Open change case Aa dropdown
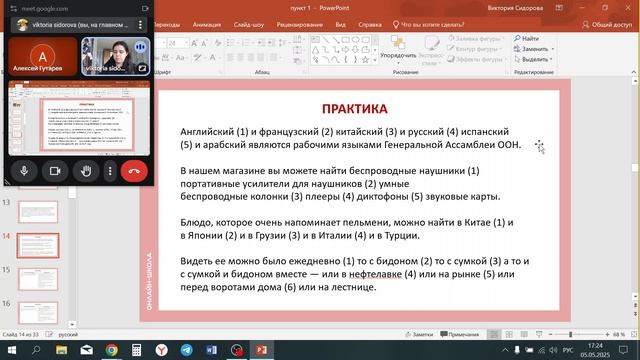 (x=181, y=58)
